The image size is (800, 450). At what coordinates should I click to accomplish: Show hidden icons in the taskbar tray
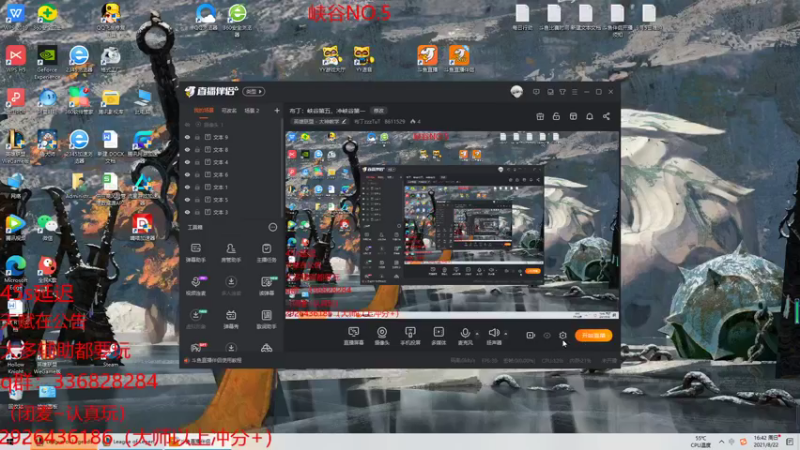click(721, 441)
